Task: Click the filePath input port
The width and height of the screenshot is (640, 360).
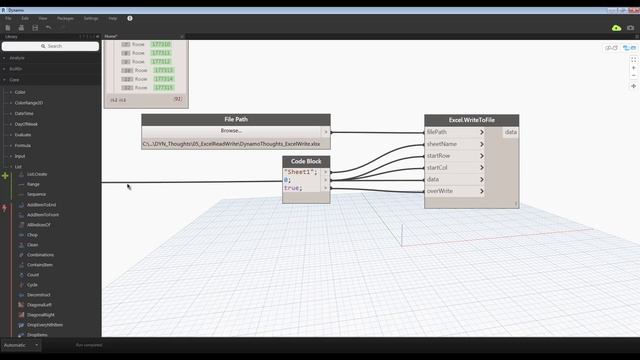Action: [x=455, y=132]
